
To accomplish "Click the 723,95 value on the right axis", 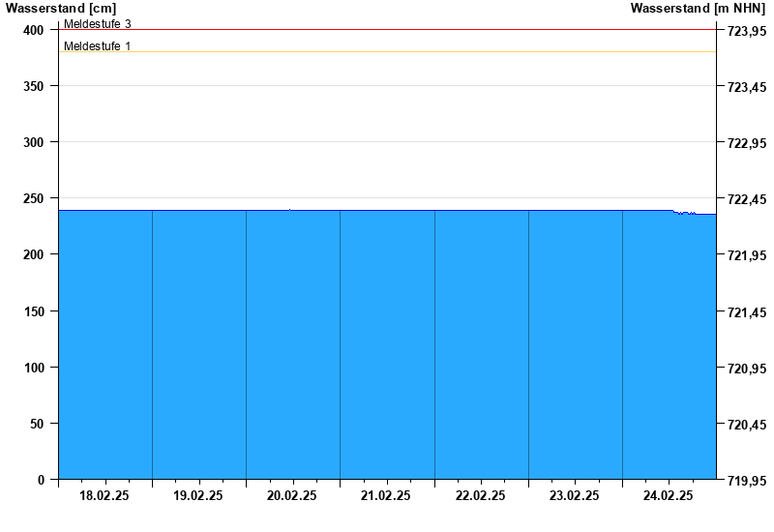I will click(746, 31).
